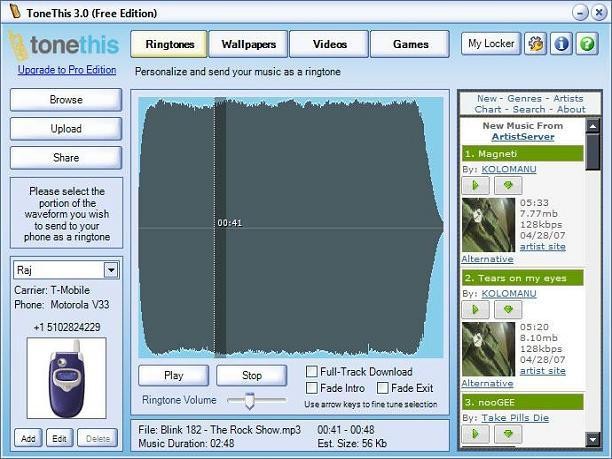Click the Tears on my eyes thumbnail
This screenshot has width=612, height=459.
(x=488, y=349)
